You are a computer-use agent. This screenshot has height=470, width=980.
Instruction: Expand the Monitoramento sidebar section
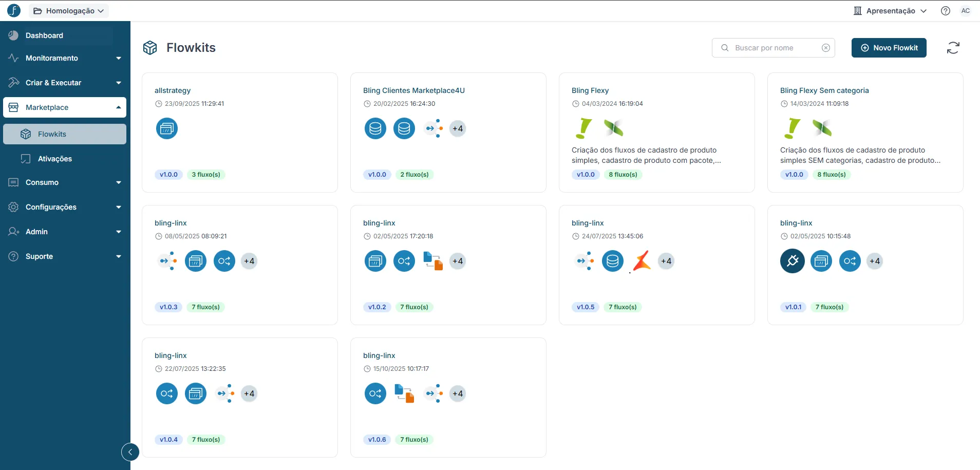coord(65,58)
